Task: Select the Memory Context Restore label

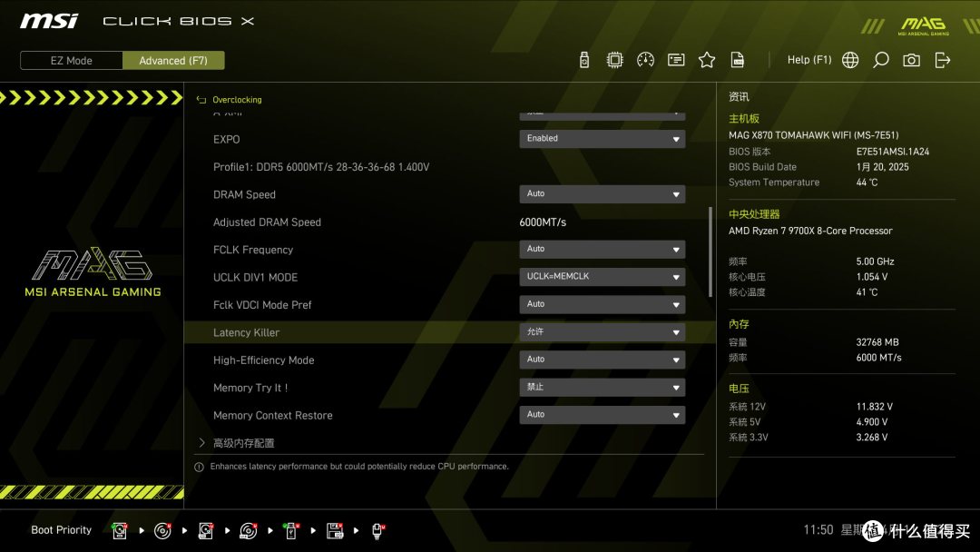Action: pyautogui.click(x=272, y=415)
